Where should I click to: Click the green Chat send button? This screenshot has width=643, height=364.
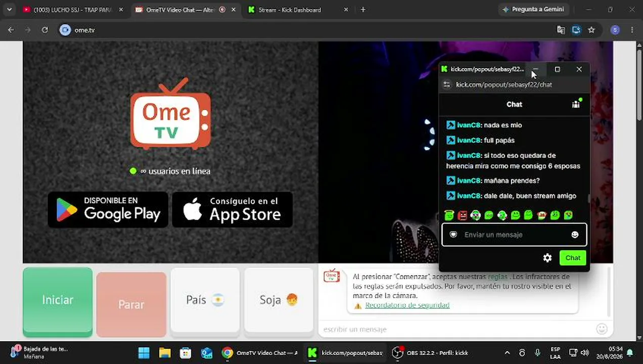pyautogui.click(x=573, y=258)
